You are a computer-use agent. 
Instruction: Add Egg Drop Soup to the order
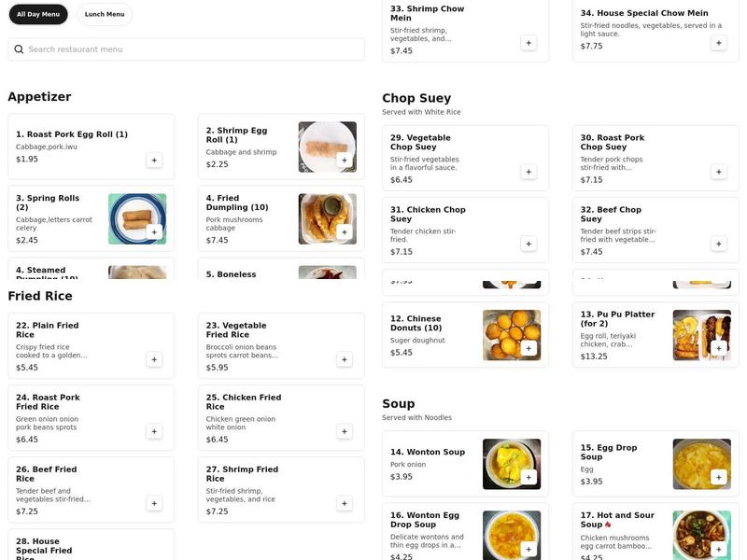[718, 479]
